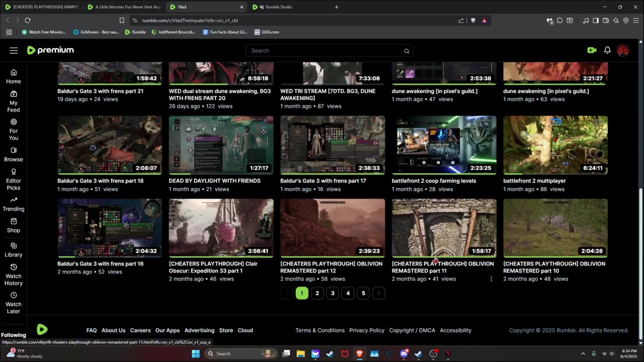Open Trending in the sidebar

(14, 204)
